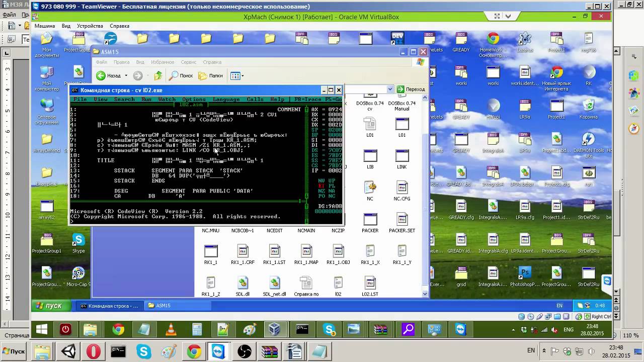The width and height of the screenshot is (644, 362).
Task: Select the RK1_1.OBJ file
Action: [x=338, y=251]
